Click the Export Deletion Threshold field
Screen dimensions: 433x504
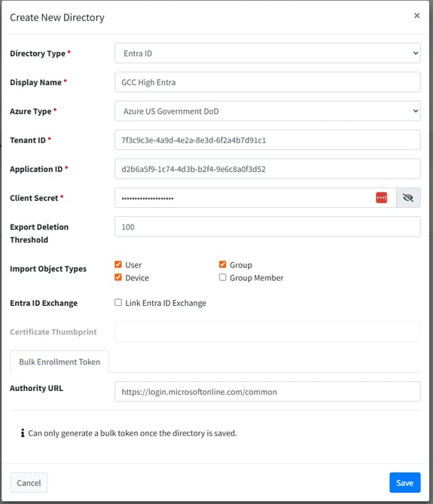(267, 227)
